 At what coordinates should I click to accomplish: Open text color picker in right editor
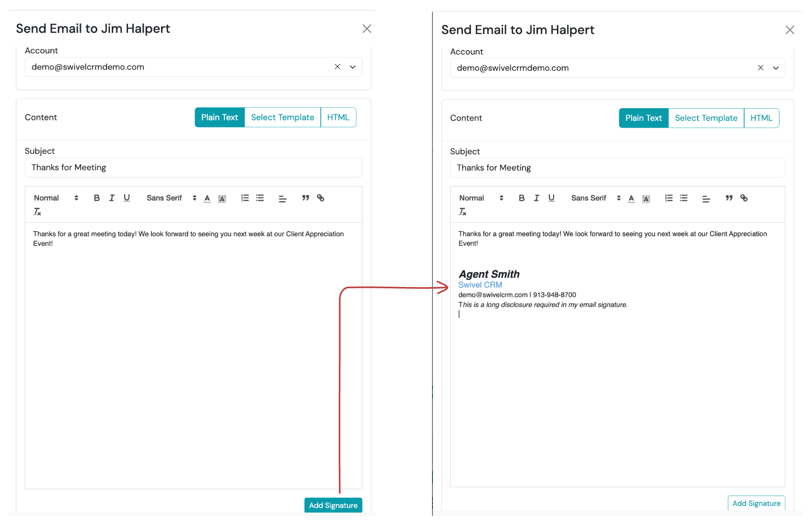tap(632, 198)
